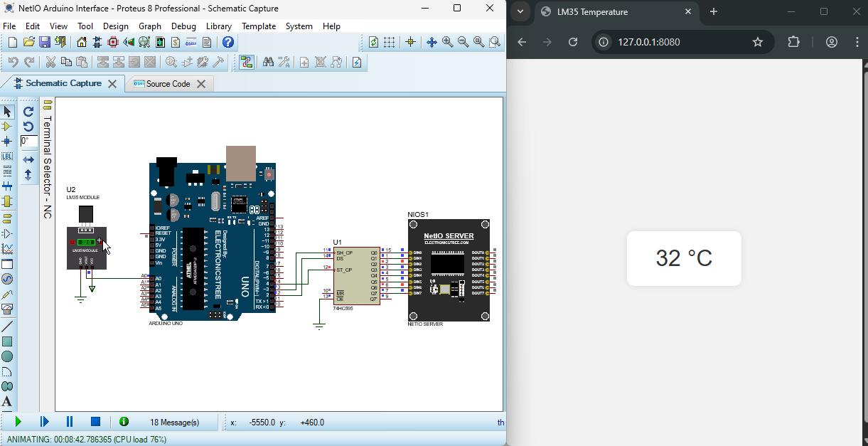This screenshot has height=446, width=868.
Task: Click the LM35 module plus button
Action: coord(100,241)
